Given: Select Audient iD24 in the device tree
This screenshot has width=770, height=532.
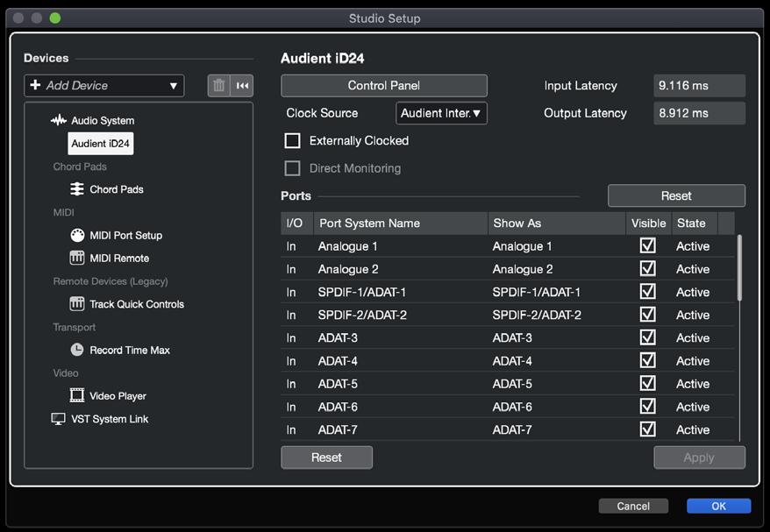Looking at the screenshot, I should [101, 144].
